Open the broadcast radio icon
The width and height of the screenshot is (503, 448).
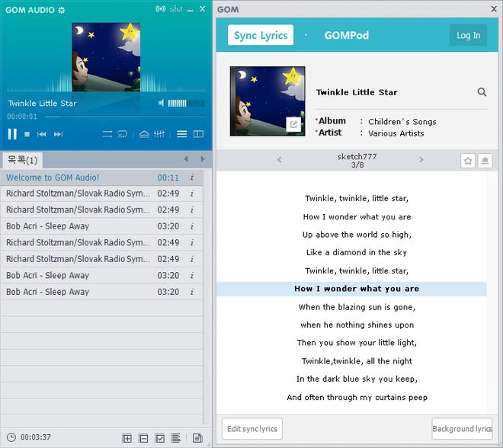tap(161, 9)
